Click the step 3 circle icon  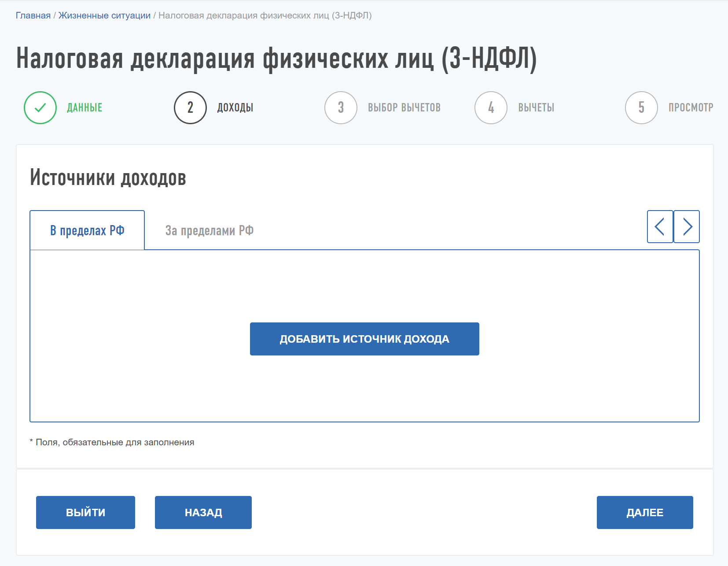point(341,107)
